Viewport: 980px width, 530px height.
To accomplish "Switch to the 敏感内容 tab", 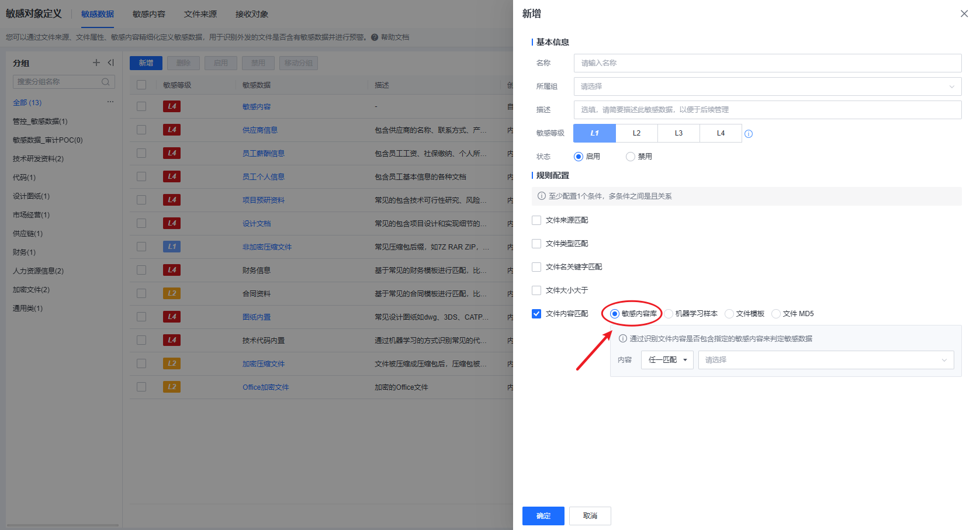I will (148, 14).
